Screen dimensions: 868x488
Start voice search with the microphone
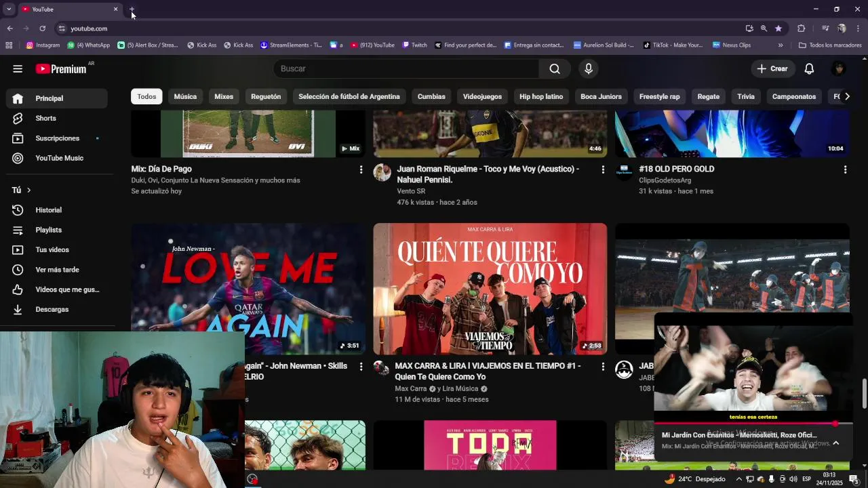point(589,68)
